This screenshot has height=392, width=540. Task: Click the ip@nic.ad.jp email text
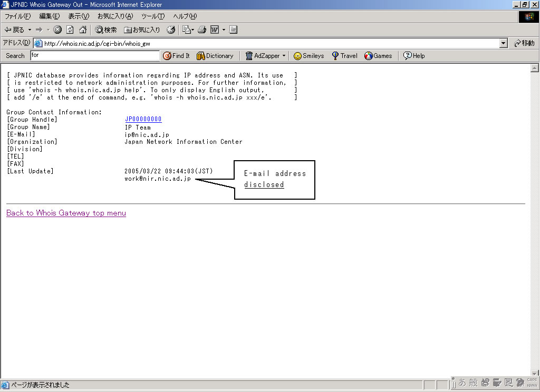(x=147, y=134)
